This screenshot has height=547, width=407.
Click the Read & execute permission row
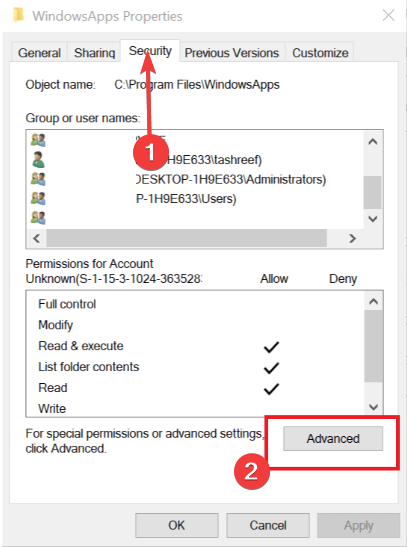[195, 346]
